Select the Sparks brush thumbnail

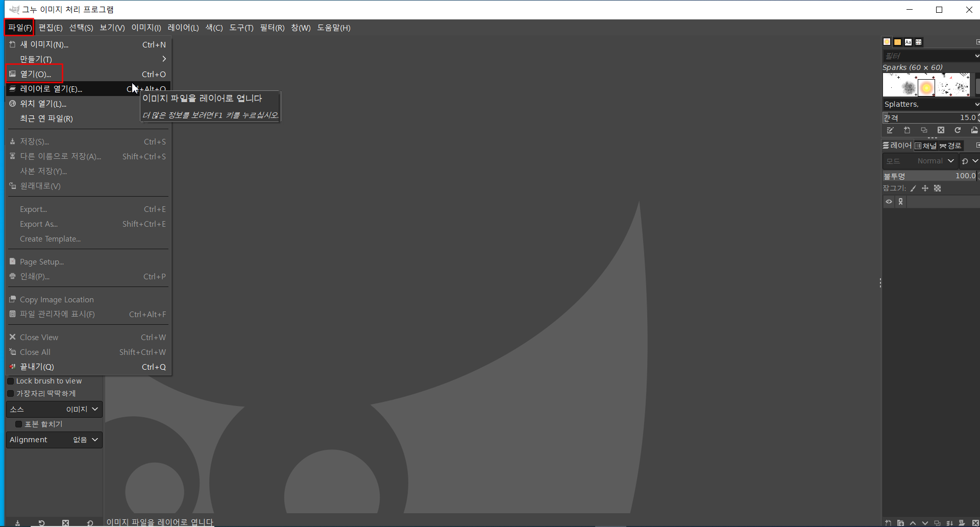pos(926,88)
